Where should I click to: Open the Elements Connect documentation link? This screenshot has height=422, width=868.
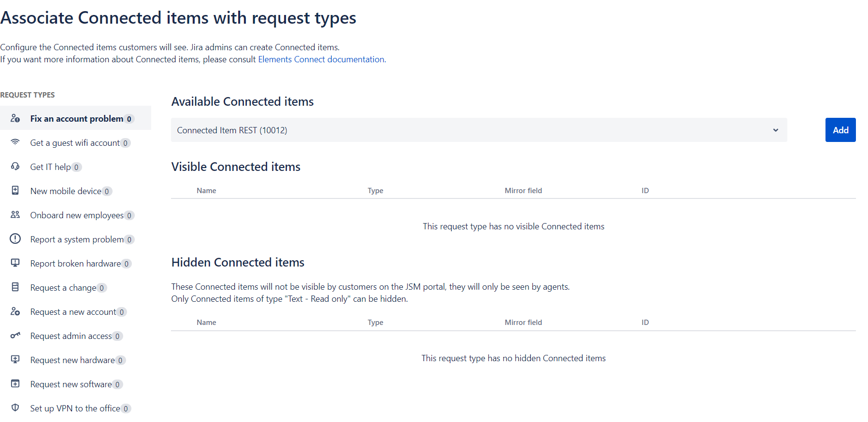pyautogui.click(x=321, y=59)
